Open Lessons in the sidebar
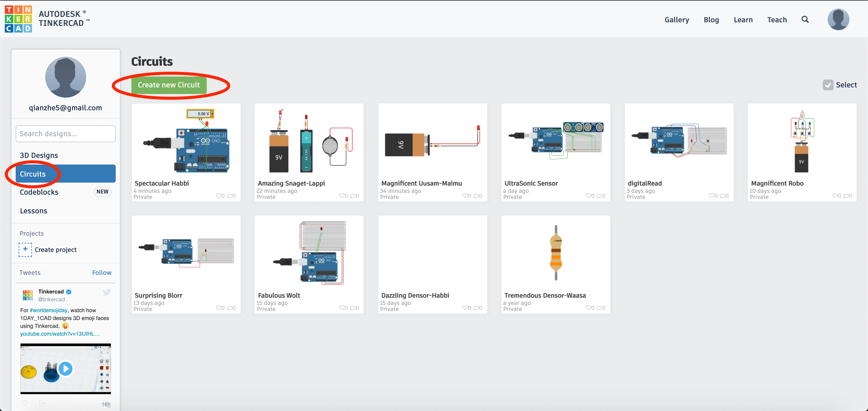The height and width of the screenshot is (411, 868). (x=33, y=211)
